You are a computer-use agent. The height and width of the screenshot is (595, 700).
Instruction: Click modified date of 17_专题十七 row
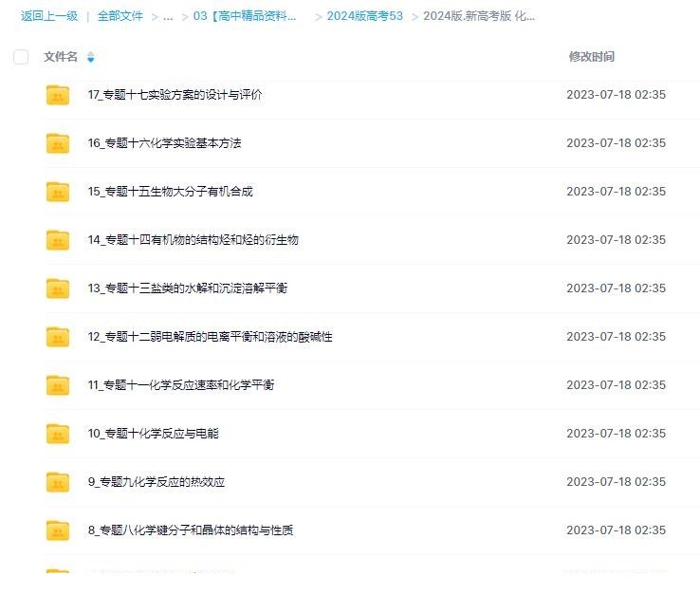click(x=617, y=95)
